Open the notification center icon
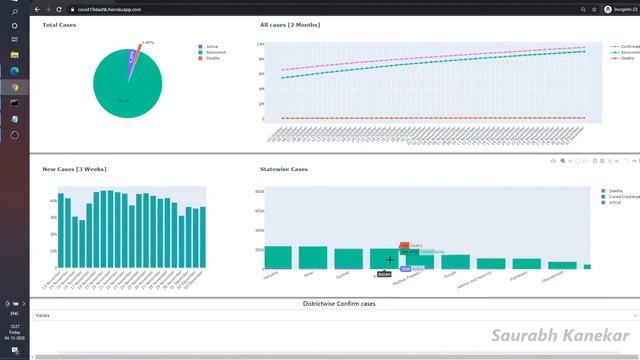The image size is (640, 360). (x=15, y=350)
